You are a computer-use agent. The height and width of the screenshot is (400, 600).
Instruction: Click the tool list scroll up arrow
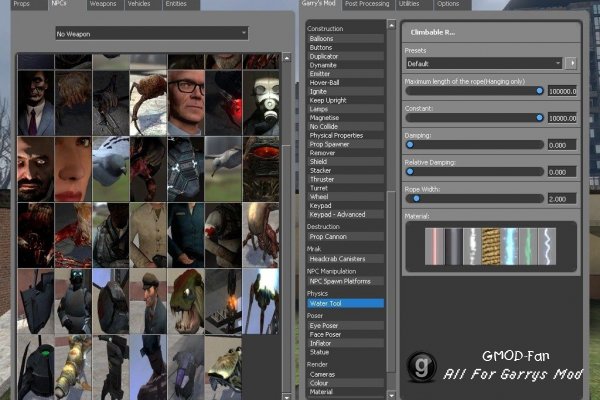click(391, 25)
